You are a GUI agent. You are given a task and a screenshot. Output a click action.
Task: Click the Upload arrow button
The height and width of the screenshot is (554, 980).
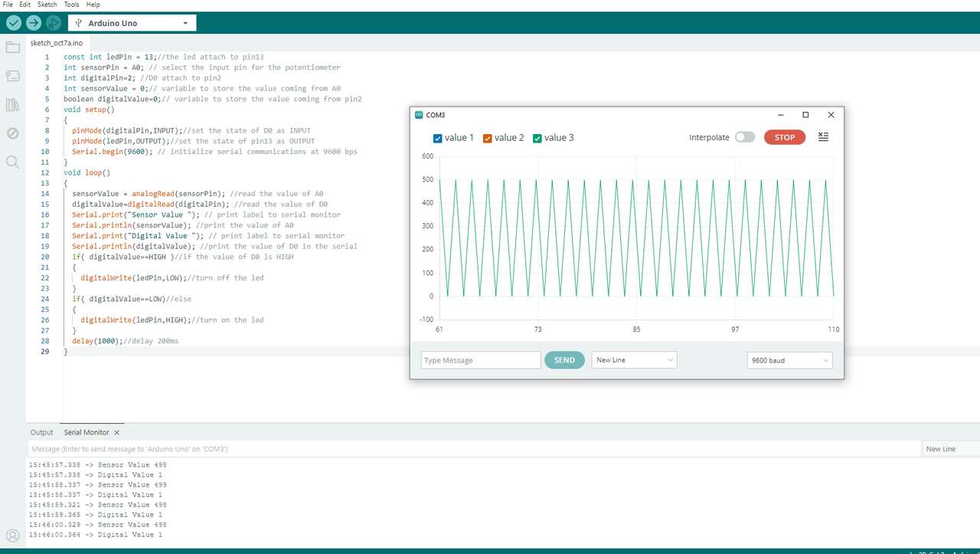pyautogui.click(x=34, y=23)
